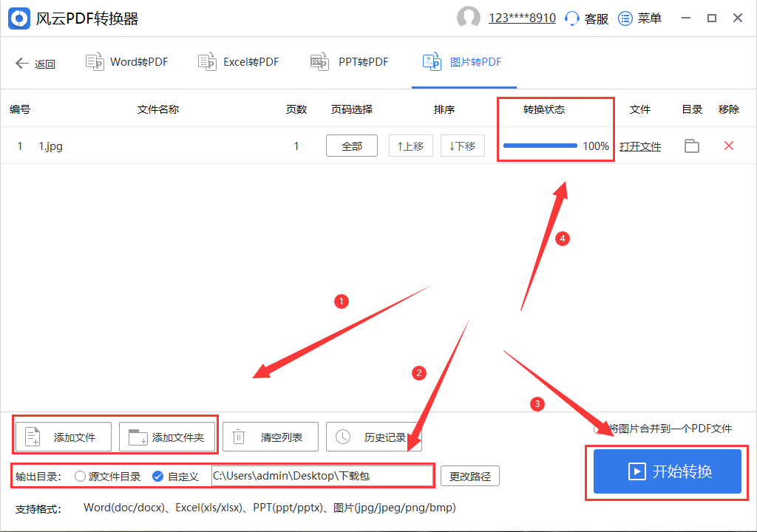This screenshot has height=532, width=757.
Task: Select the 1.jpg file row name
Action: (x=51, y=146)
